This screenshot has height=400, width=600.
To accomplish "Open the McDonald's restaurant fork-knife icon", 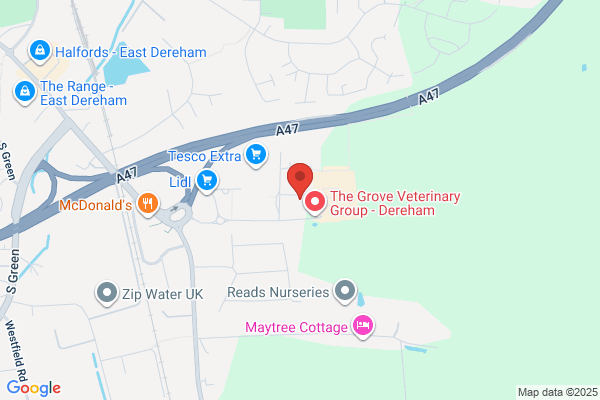I will click(148, 204).
